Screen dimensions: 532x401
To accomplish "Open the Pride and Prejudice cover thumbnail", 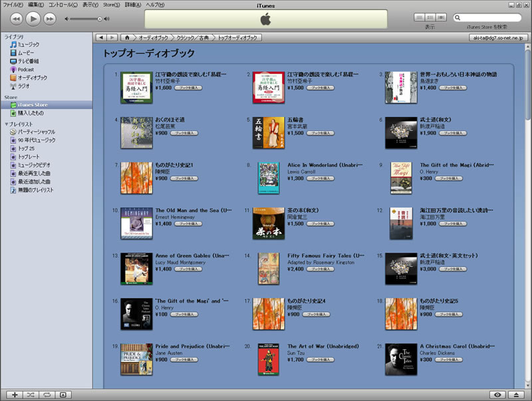I will (136, 359).
